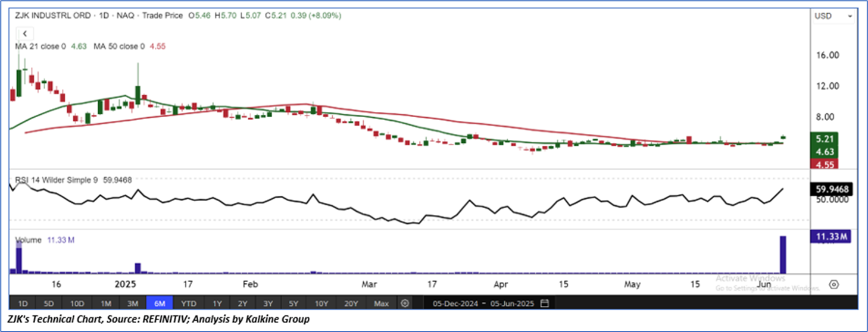Screen dimensions: 868x332
Task: Click the calendar icon in date range
Action: click(544, 303)
